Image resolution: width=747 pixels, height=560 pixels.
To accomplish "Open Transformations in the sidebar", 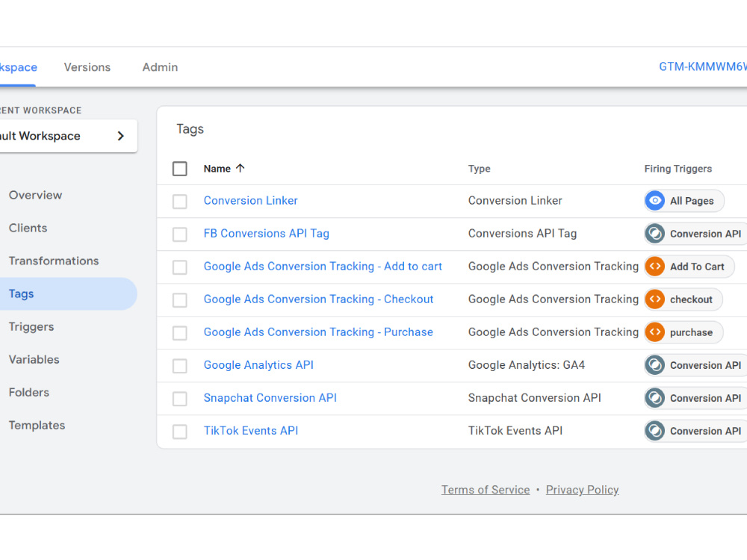I will [54, 261].
